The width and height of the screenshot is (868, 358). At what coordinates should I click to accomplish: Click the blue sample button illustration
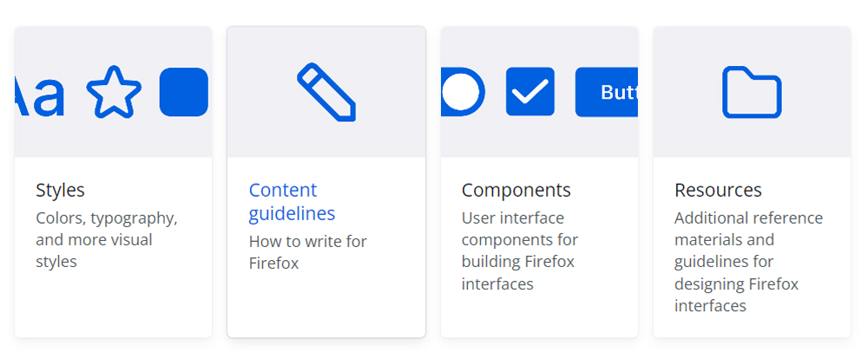pyautogui.click(x=607, y=92)
